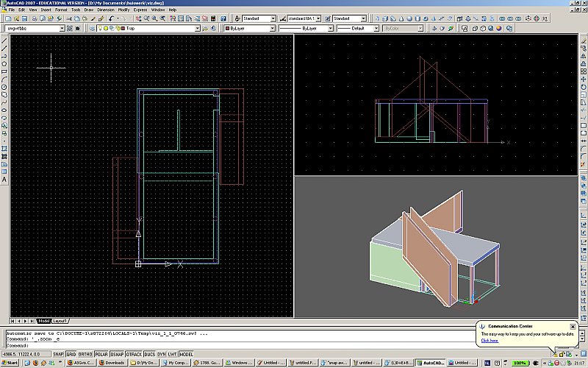The image size is (588, 368).
Task: Toggle OSNAP in the status bar
Action: 117,354
